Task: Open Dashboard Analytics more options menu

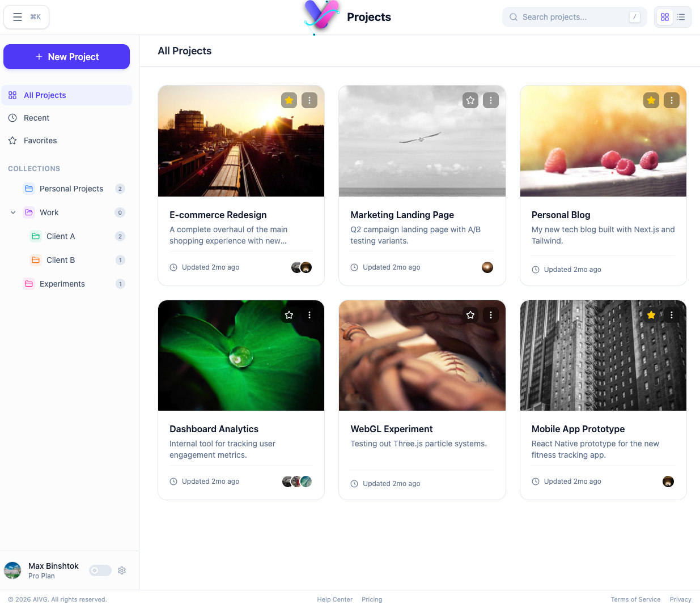Action: point(309,315)
